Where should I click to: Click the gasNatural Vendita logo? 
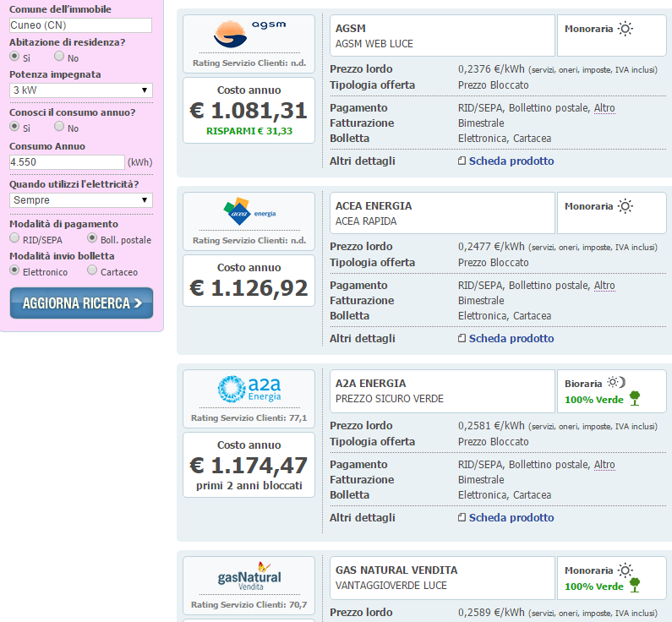(249, 576)
